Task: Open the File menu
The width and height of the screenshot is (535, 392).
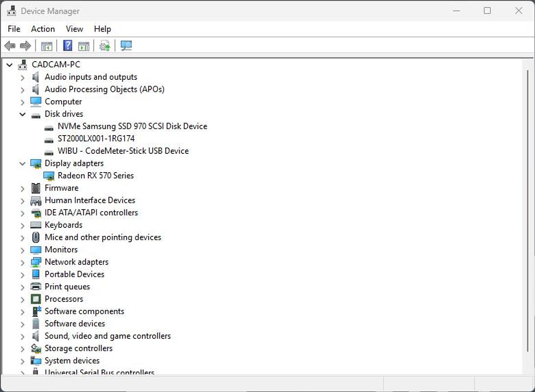Action: 14,29
